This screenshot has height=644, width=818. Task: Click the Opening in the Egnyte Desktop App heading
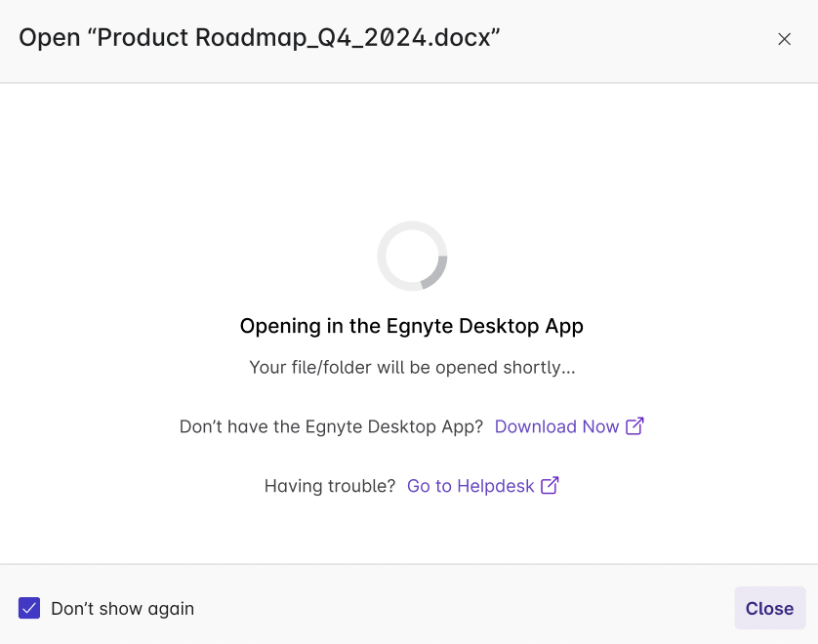point(411,326)
